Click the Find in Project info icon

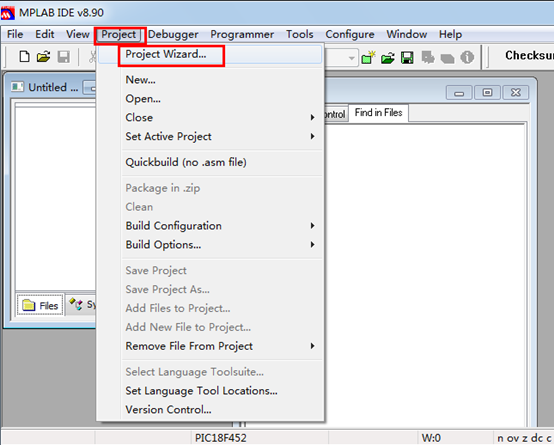(467, 57)
